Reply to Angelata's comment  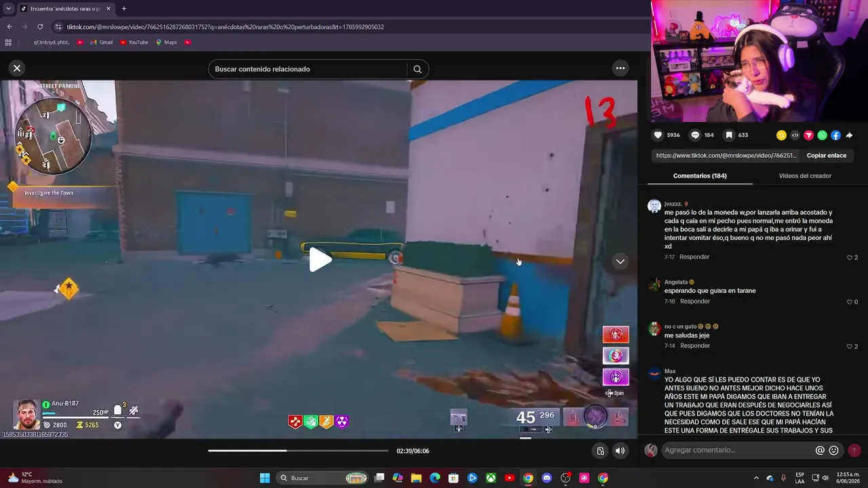pos(695,301)
